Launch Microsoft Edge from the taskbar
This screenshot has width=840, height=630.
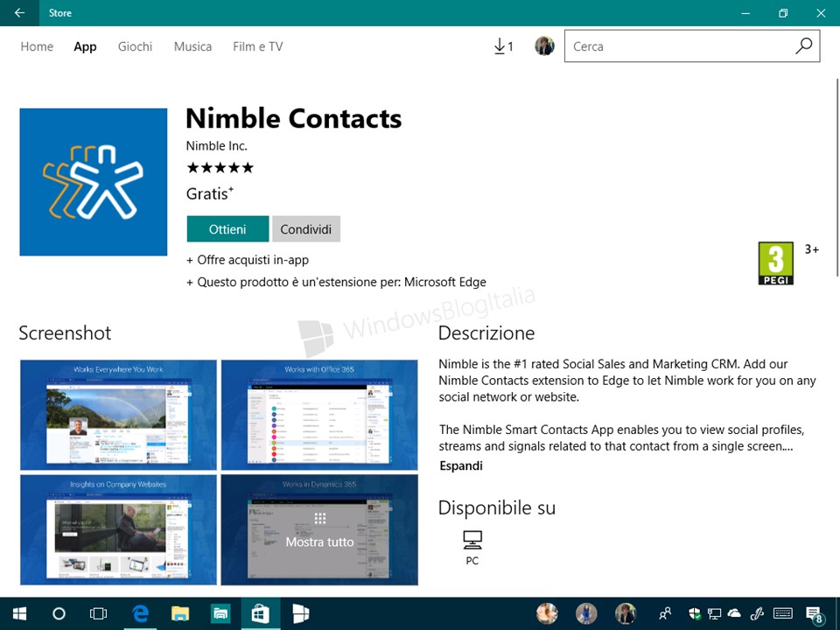coord(140,613)
